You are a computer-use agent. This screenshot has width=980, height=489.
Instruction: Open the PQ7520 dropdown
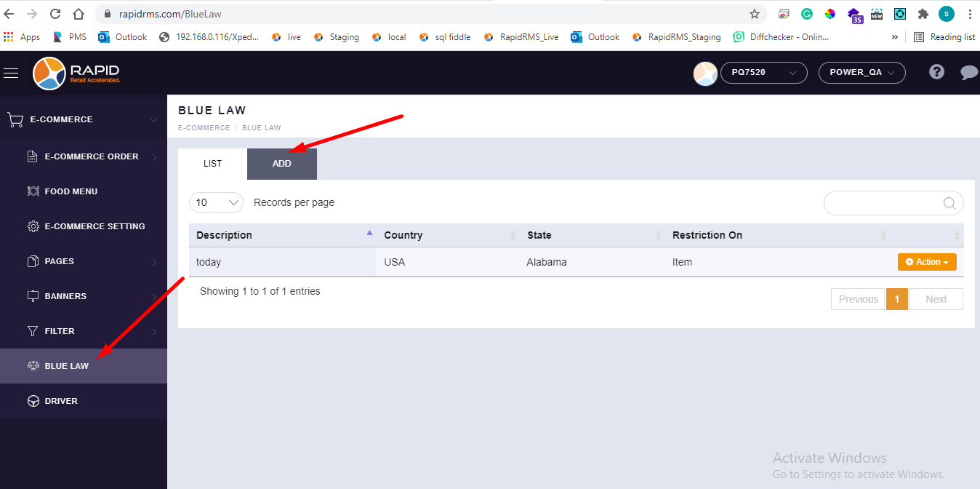tap(763, 73)
